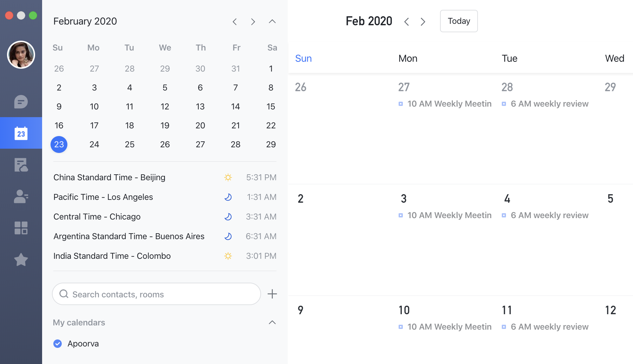
Task: Click the Tue column header
Action: point(509,59)
